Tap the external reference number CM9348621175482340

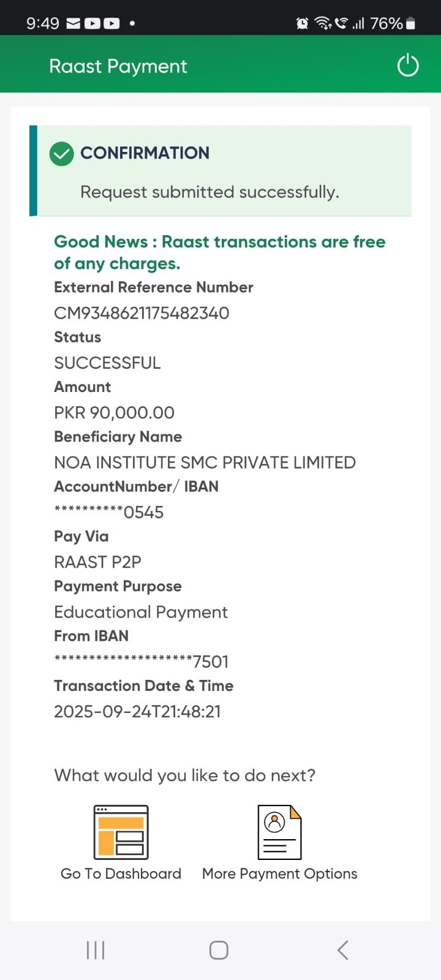click(141, 313)
